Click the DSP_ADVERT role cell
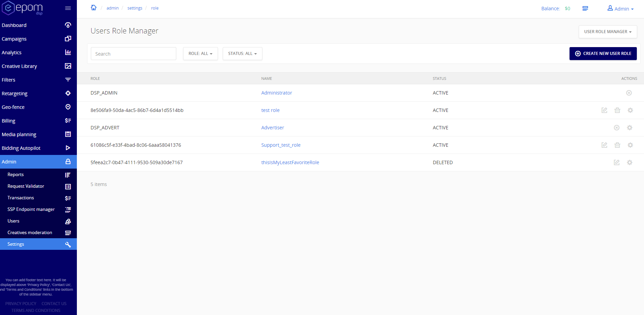 coord(105,128)
